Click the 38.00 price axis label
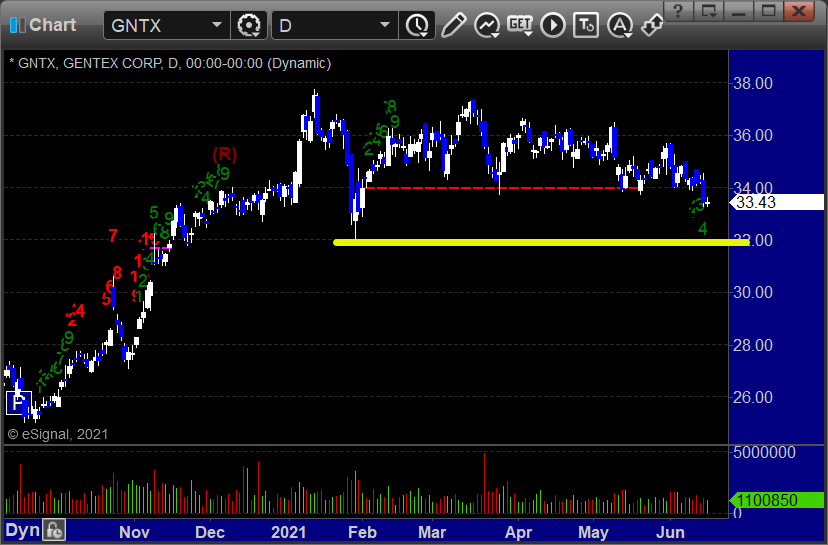The width and height of the screenshot is (828, 545). pos(753,83)
